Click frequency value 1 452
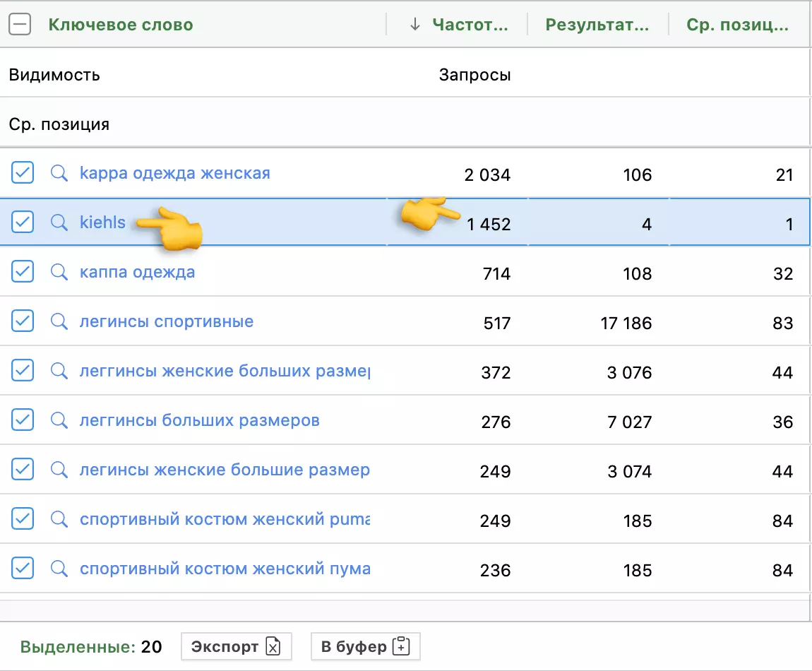The height and width of the screenshot is (671, 812). [x=489, y=224]
